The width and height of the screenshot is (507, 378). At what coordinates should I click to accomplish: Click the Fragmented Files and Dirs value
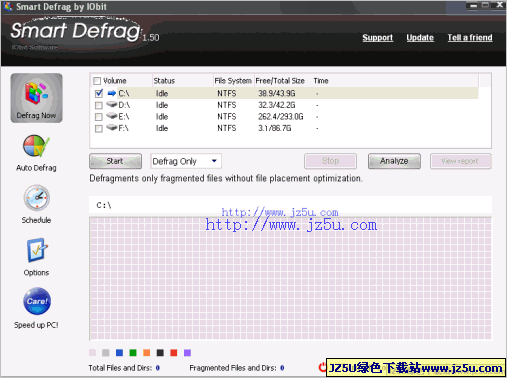tap(282, 368)
